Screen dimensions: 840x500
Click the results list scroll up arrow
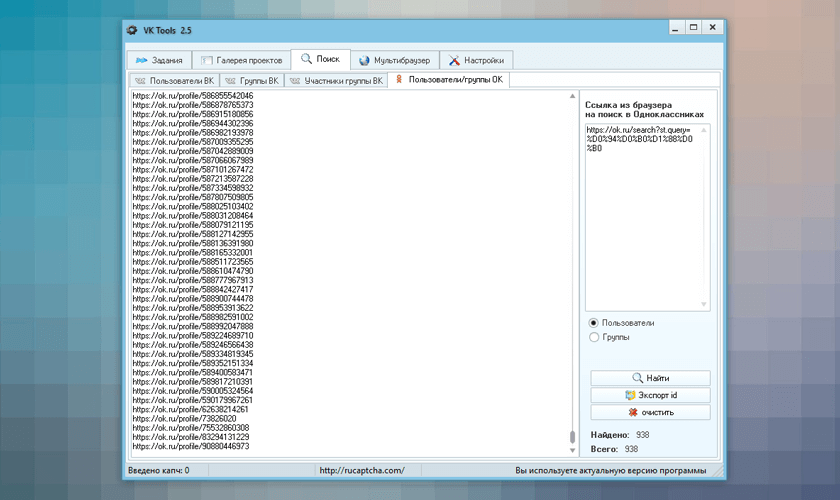[572, 96]
